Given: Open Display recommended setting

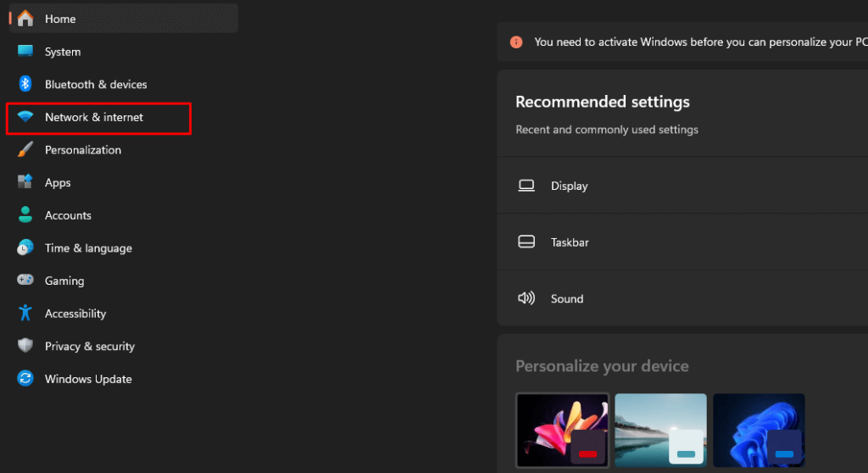Looking at the screenshot, I should (569, 186).
